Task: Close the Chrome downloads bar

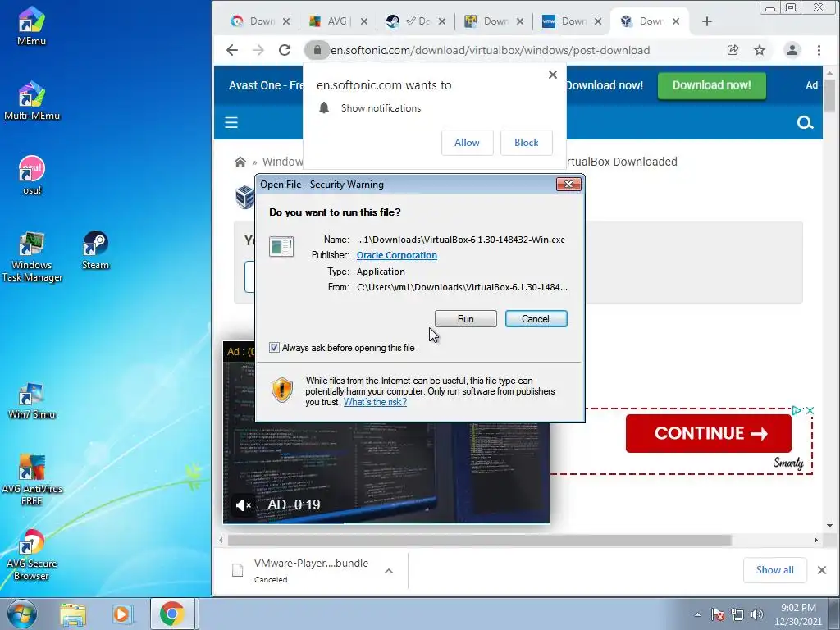Action: (822, 570)
